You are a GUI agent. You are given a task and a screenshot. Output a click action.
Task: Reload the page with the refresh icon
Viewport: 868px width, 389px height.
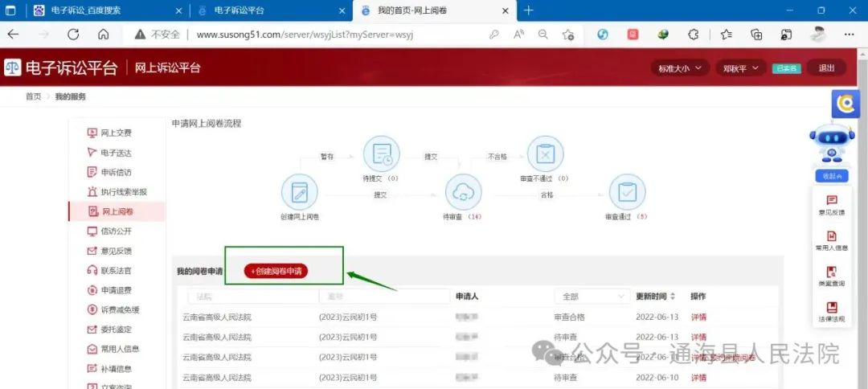coord(73,35)
